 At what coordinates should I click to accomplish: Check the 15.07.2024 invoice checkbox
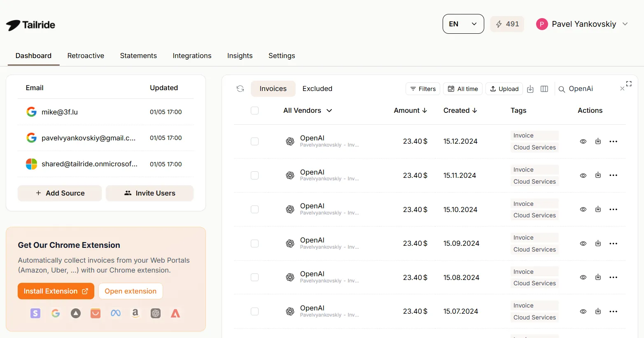(255, 311)
